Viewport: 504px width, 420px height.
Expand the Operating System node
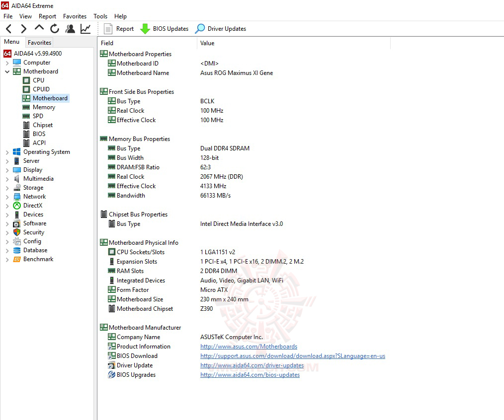coord(7,152)
